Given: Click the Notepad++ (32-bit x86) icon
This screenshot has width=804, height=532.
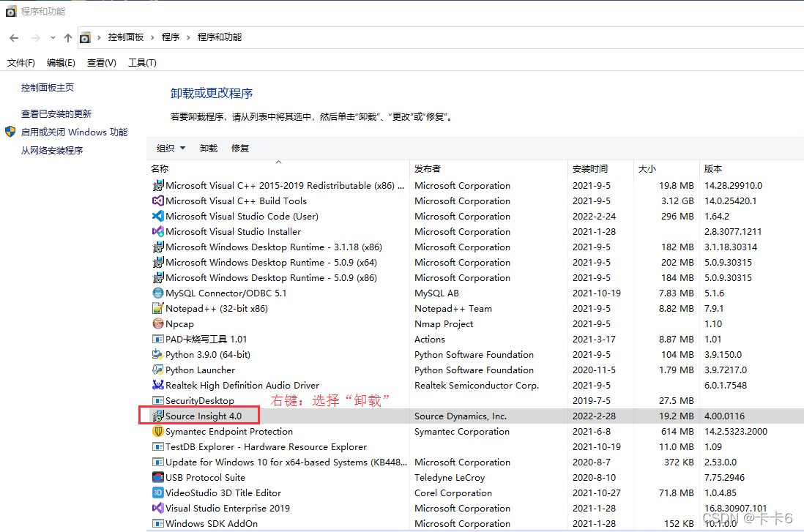Looking at the screenshot, I should [x=158, y=309].
